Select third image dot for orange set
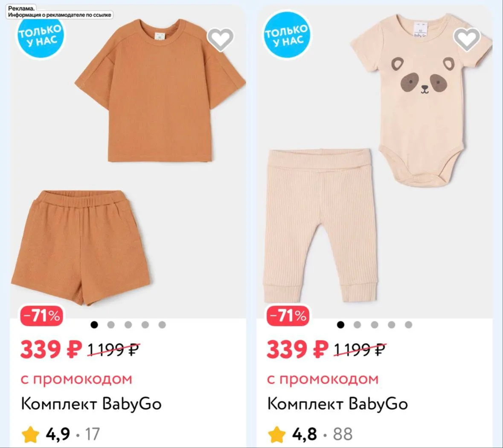 (x=128, y=325)
